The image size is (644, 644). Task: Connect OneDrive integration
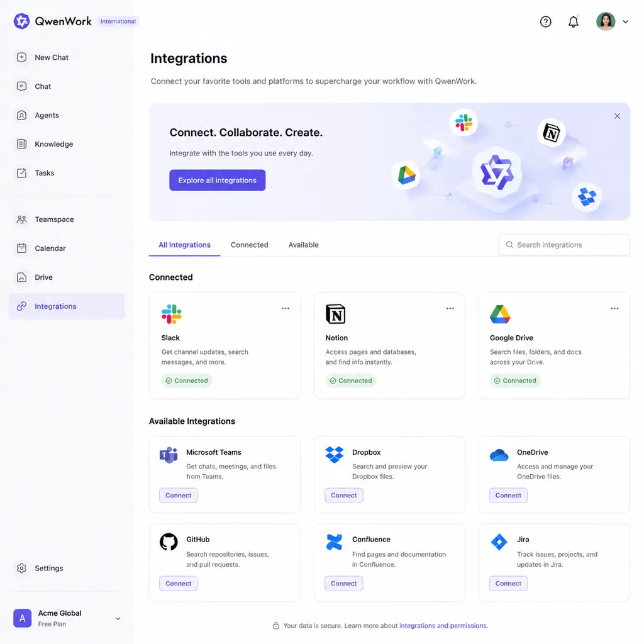point(508,496)
